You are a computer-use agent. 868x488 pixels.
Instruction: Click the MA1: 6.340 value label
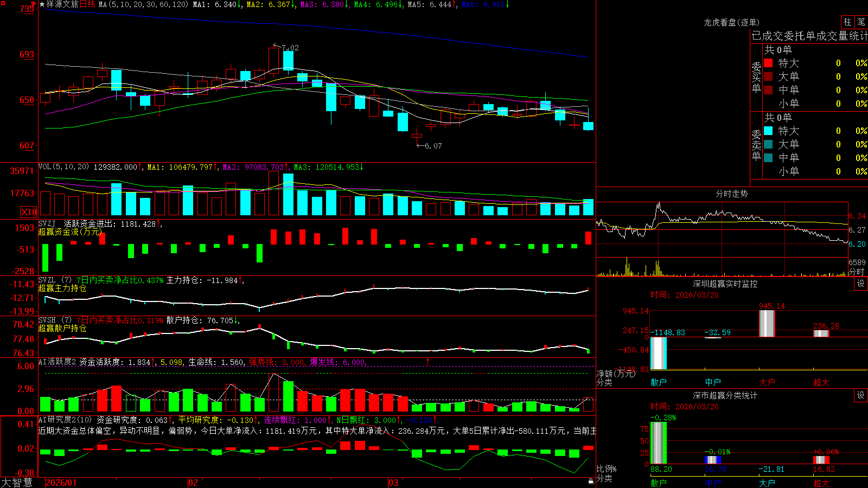pyautogui.click(x=216, y=4)
